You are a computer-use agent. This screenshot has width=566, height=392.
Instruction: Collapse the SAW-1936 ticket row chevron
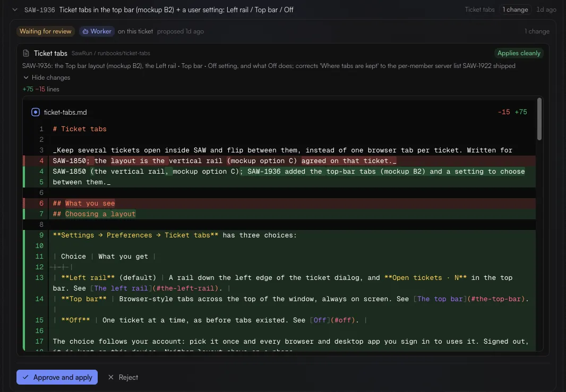(15, 10)
